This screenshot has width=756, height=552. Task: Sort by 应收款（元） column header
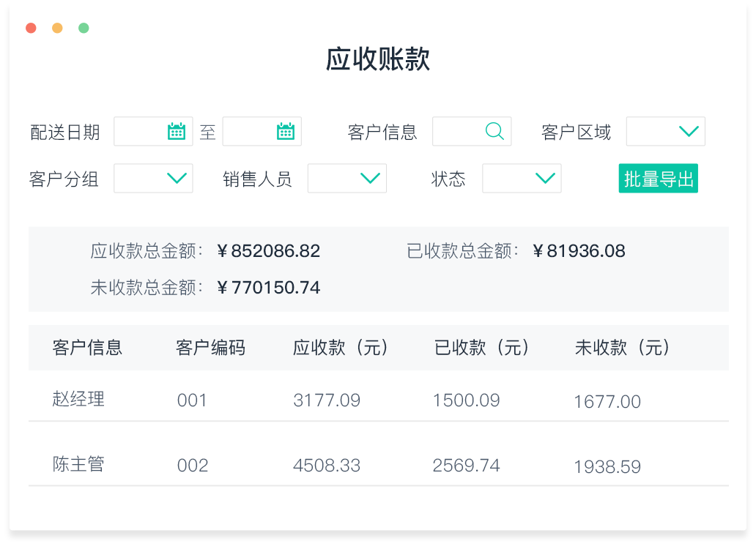click(x=341, y=348)
